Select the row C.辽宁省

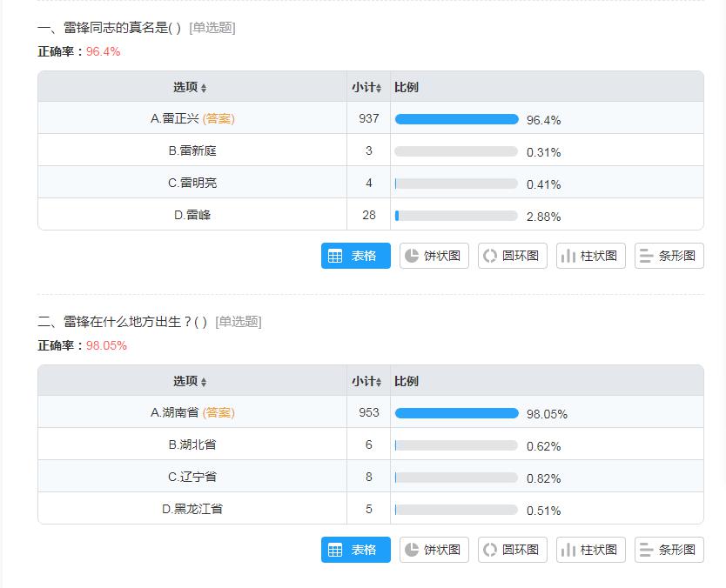coord(371,477)
